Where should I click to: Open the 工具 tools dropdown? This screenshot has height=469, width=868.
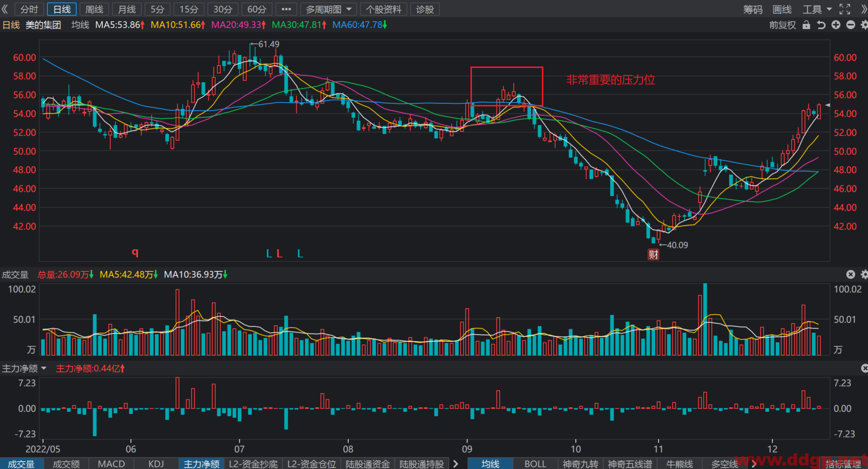tap(817, 9)
